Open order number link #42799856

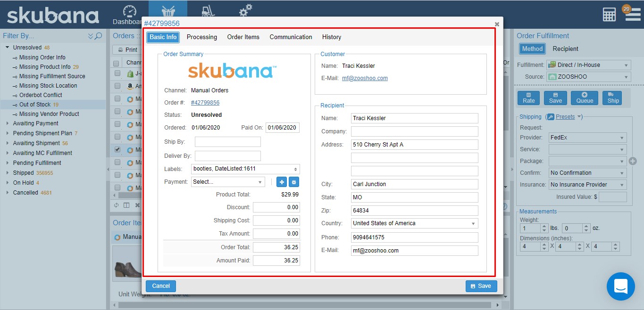(205, 103)
